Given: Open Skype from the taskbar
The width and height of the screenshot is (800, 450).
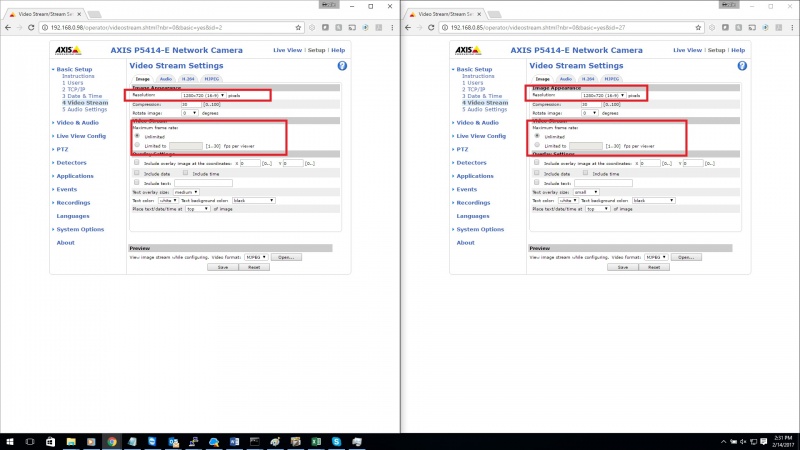Looking at the screenshot, I should (x=336, y=441).
